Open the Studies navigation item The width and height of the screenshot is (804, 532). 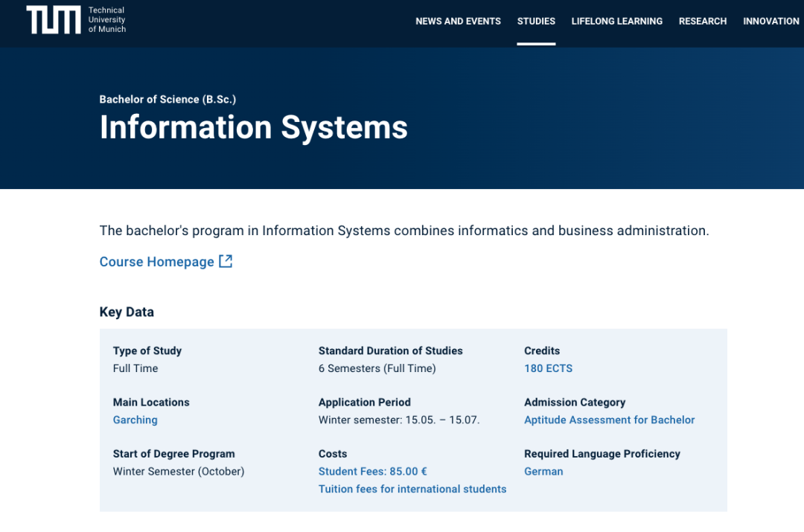[536, 21]
